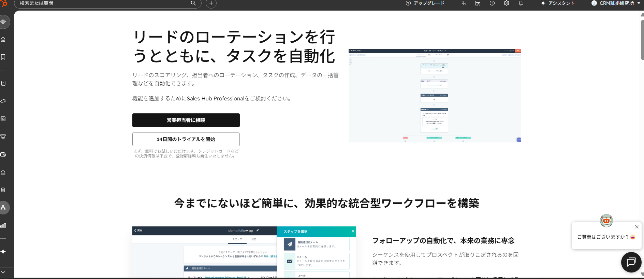Image resolution: width=644 pixels, height=279 pixels.
Task: Open the CRM contacts sidebar icon
Action: [3, 83]
